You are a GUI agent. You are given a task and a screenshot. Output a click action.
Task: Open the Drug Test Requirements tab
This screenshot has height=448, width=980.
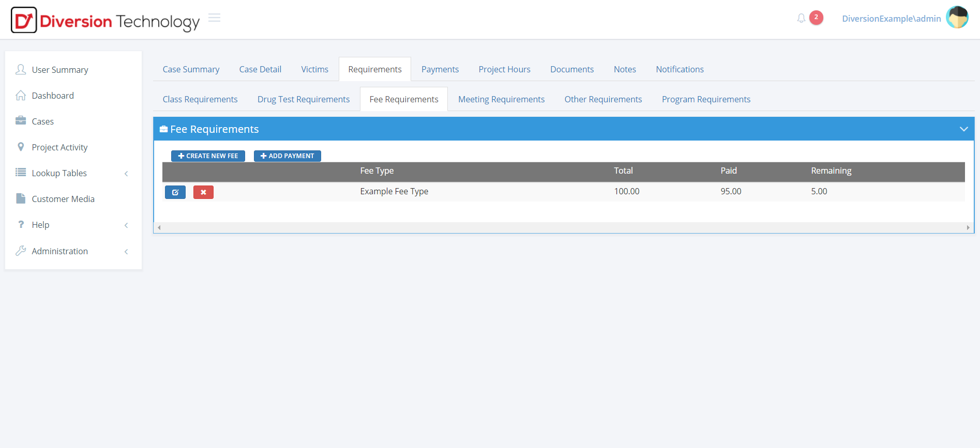pyautogui.click(x=304, y=99)
